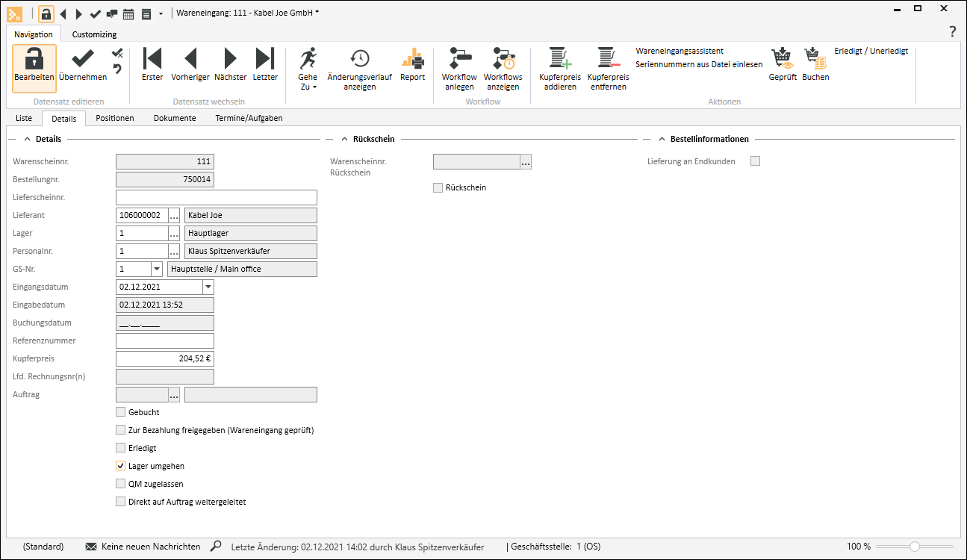Click the list icon in title bar
The width and height of the screenshot is (967, 560).
point(146,13)
